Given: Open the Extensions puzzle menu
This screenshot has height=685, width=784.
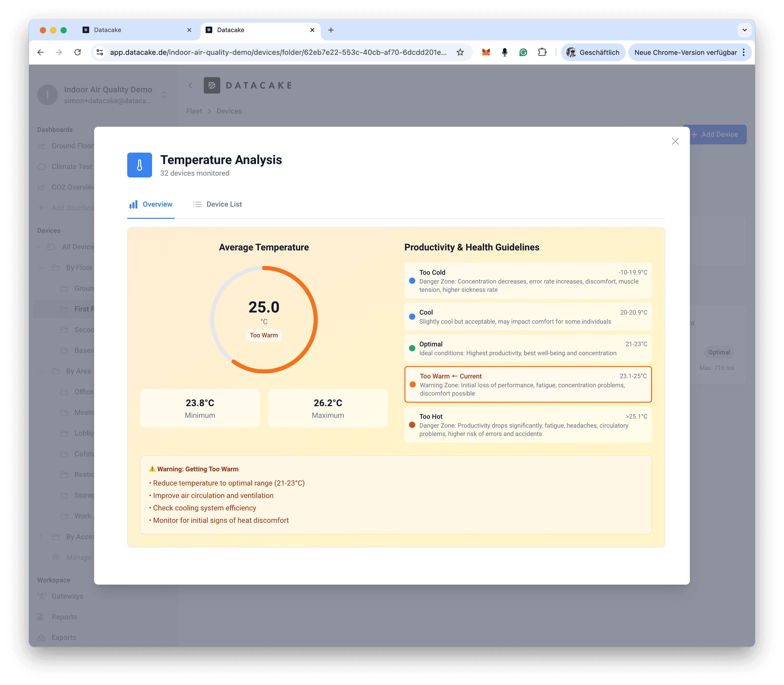Looking at the screenshot, I should click(542, 52).
